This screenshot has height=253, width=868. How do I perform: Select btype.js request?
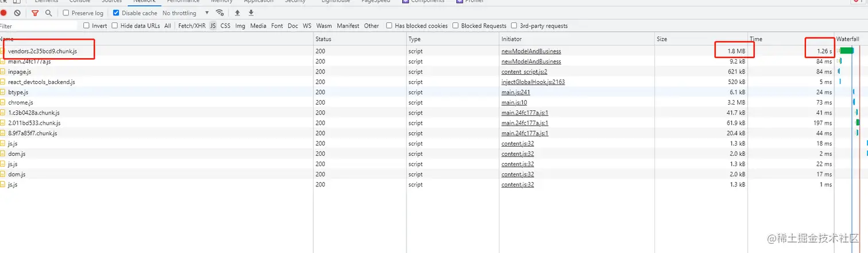[18, 92]
